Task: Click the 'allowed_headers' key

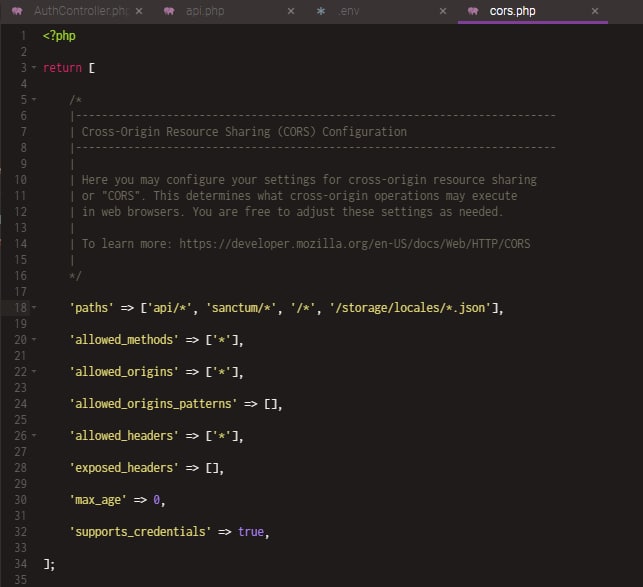Action: click(x=124, y=436)
